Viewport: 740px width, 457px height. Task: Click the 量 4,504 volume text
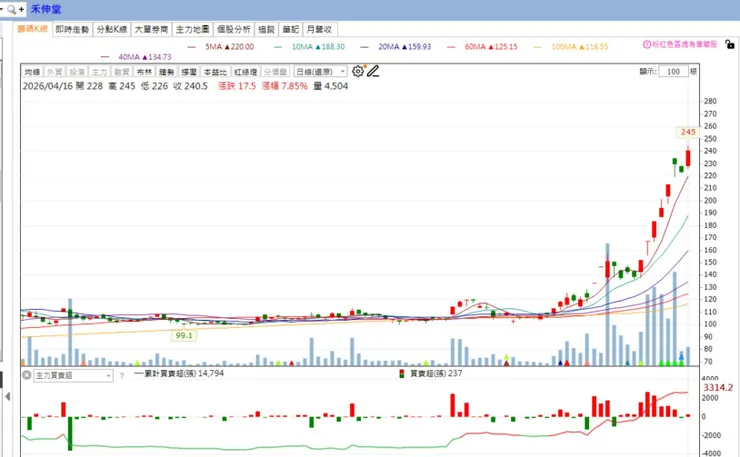(330, 86)
